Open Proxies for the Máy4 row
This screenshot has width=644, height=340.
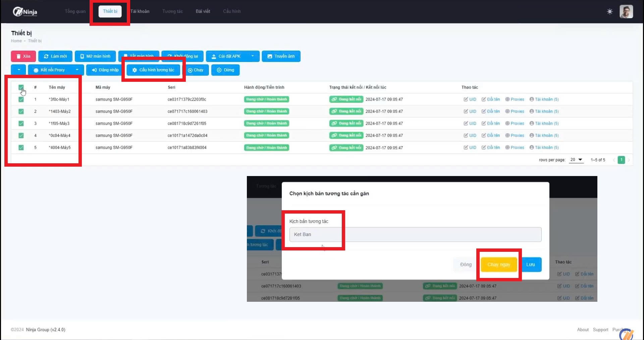(515, 135)
